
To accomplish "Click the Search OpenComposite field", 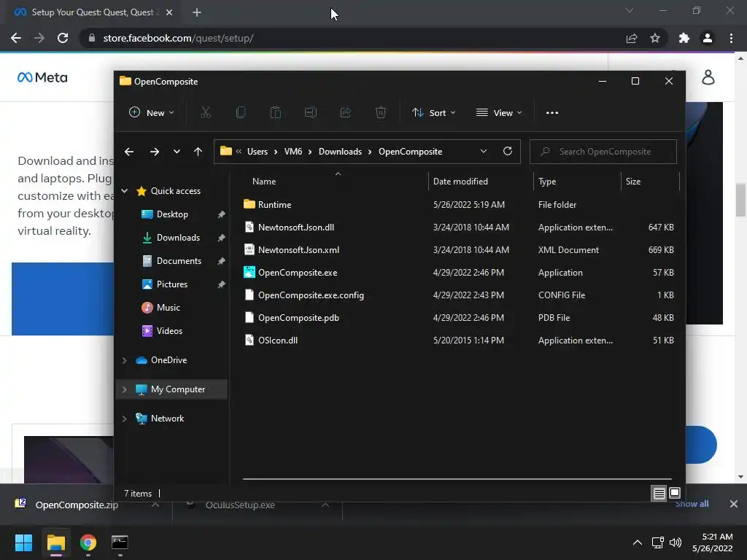I will (603, 152).
